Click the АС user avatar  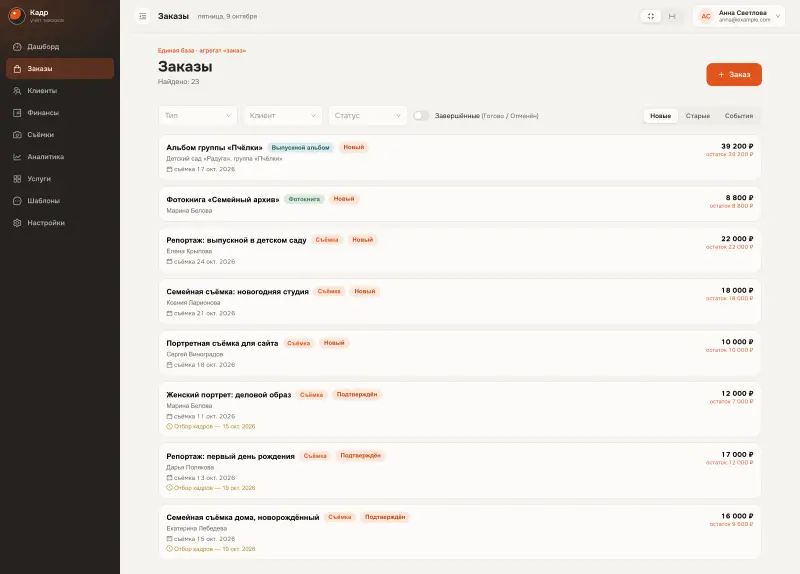[706, 16]
